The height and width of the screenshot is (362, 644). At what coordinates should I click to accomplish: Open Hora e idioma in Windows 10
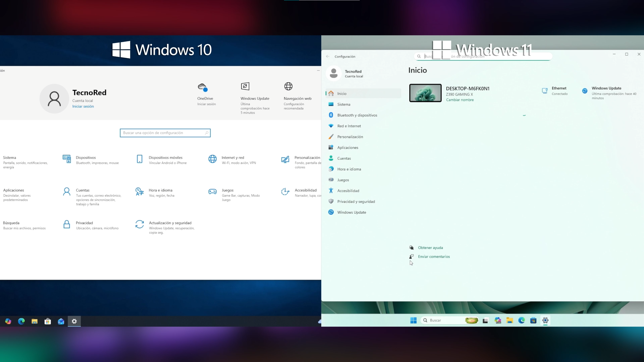pyautogui.click(x=155, y=193)
